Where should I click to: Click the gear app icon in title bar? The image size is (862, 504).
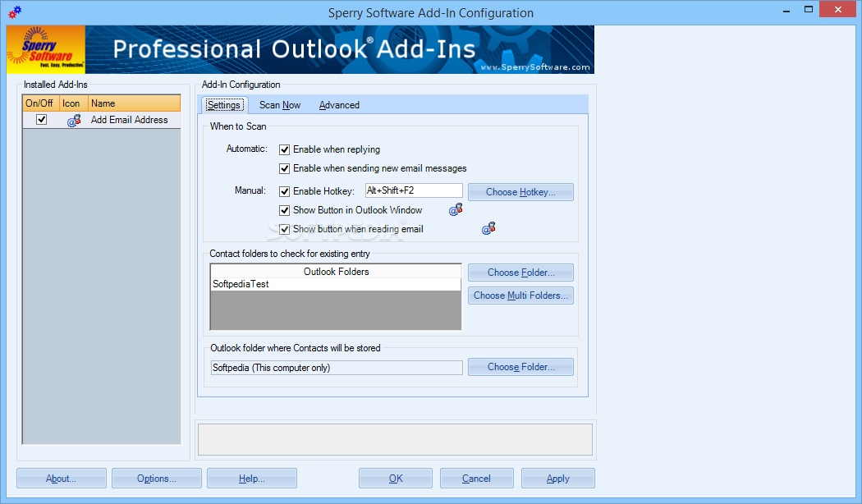point(16,12)
